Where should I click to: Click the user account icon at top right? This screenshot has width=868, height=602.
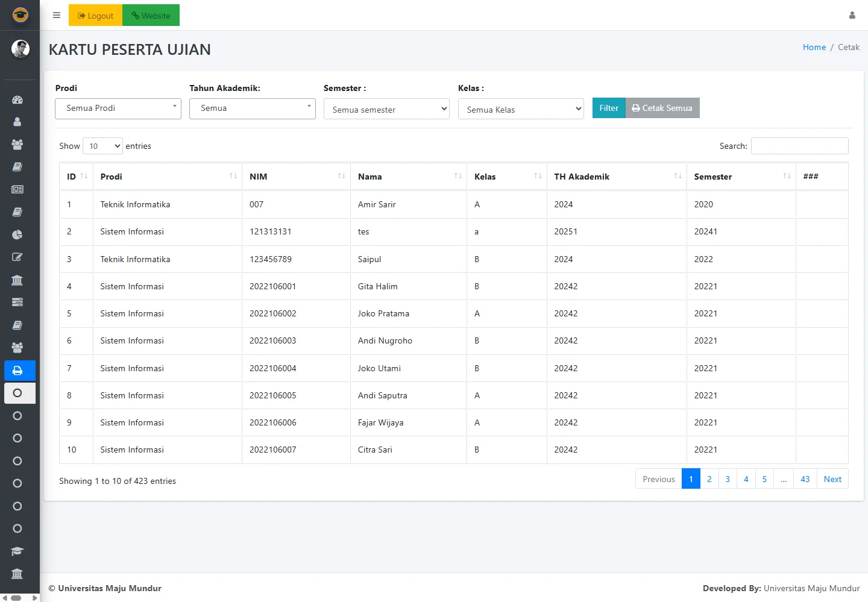pyautogui.click(x=852, y=16)
